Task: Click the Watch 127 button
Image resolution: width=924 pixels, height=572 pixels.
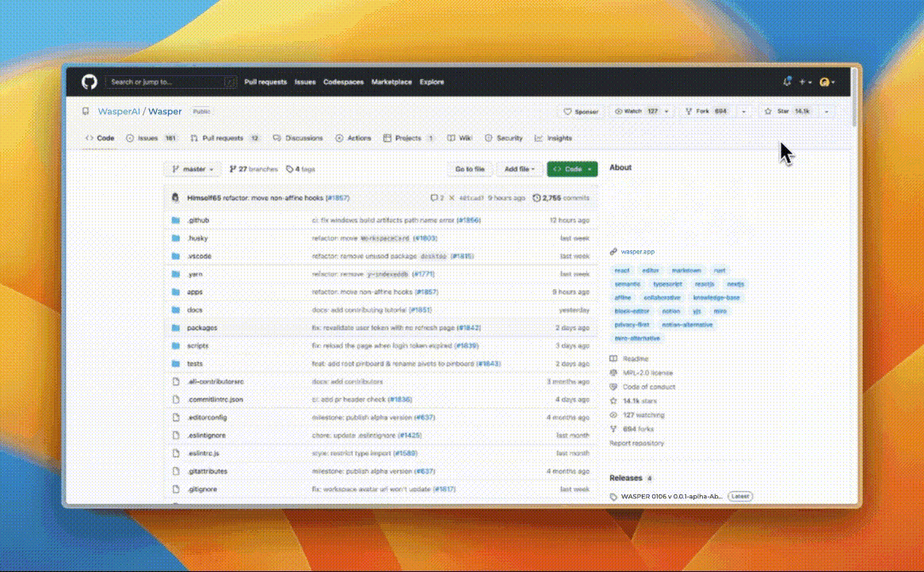Action: pos(636,112)
